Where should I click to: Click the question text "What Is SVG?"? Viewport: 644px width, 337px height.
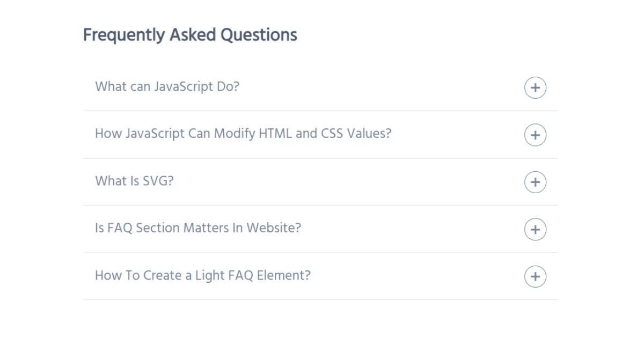point(134,181)
